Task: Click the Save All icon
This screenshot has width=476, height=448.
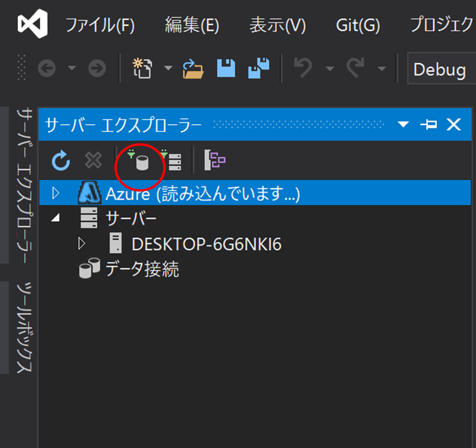Action: [258, 68]
